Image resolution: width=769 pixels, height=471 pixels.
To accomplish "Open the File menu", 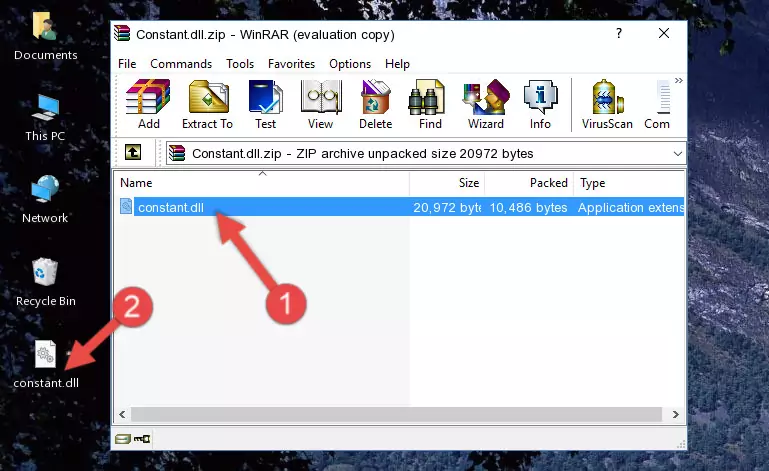I will (x=127, y=64).
